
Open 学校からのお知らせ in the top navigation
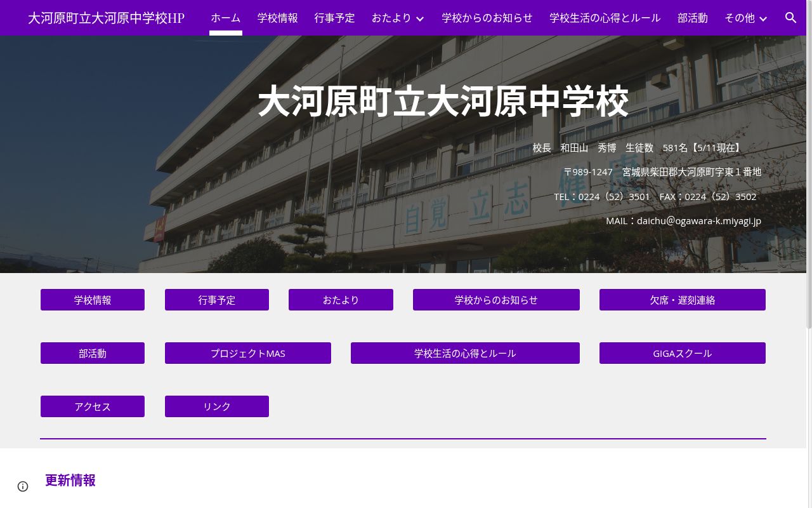pyautogui.click(x=487, y=18)
